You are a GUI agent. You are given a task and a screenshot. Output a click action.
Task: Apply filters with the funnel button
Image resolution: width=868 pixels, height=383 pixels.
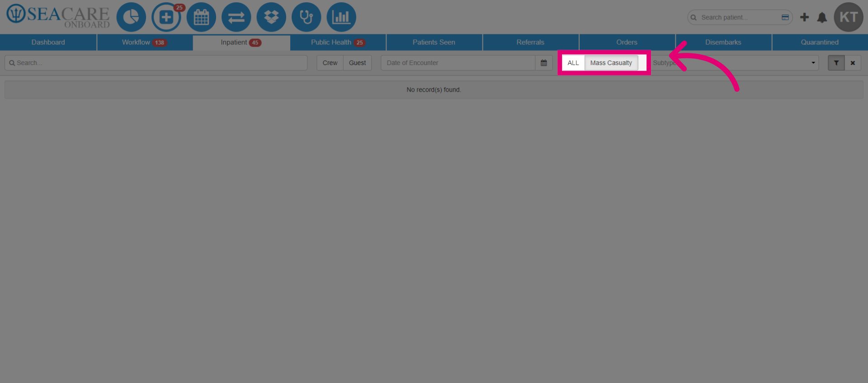[x=836, y=63]
